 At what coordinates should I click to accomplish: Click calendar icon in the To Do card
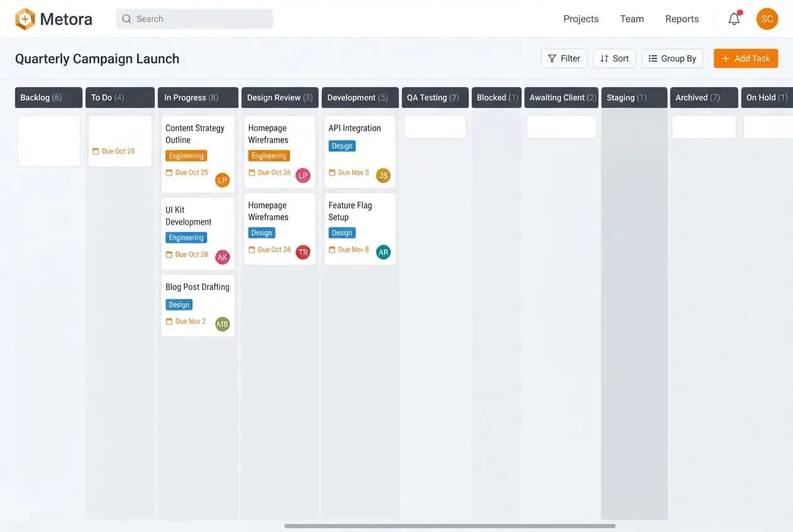point(95,151)
